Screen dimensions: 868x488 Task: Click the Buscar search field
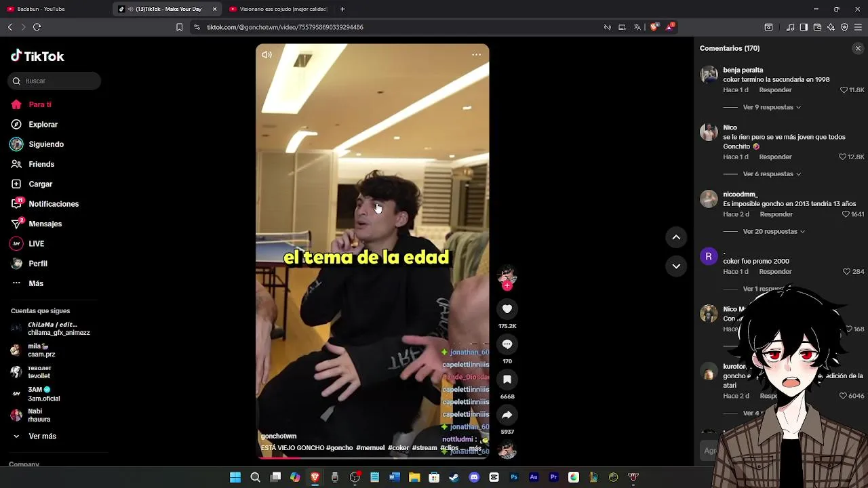pos(54,81)
